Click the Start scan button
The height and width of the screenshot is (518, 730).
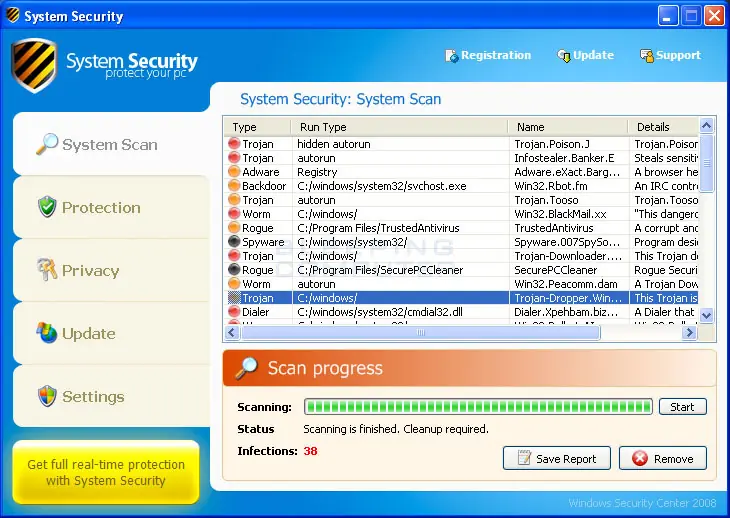tap(683, 407)
